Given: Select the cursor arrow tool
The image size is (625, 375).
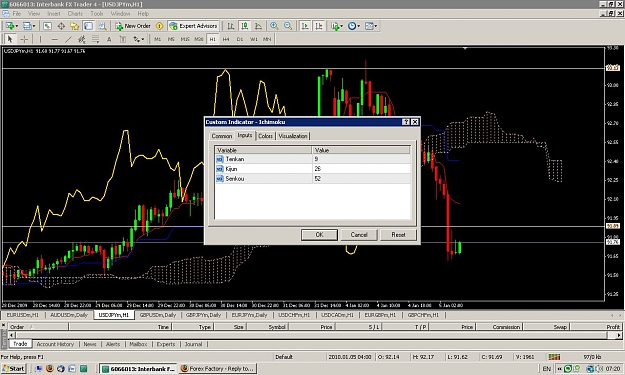Looking at the screenshot, I should (x=10, y=39).
